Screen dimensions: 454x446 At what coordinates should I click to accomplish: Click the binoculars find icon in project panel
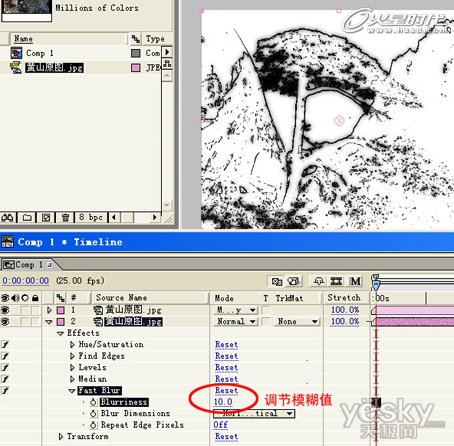tap(8, 218)
